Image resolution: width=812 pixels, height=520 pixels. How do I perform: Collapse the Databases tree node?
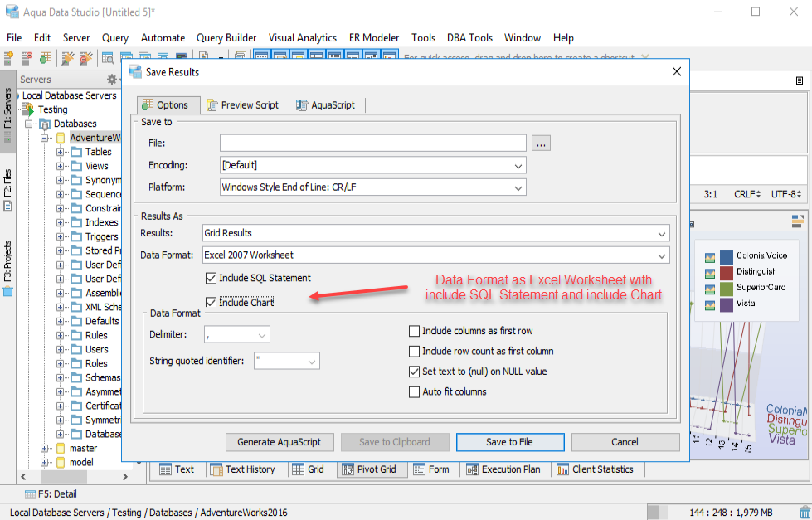28,124
